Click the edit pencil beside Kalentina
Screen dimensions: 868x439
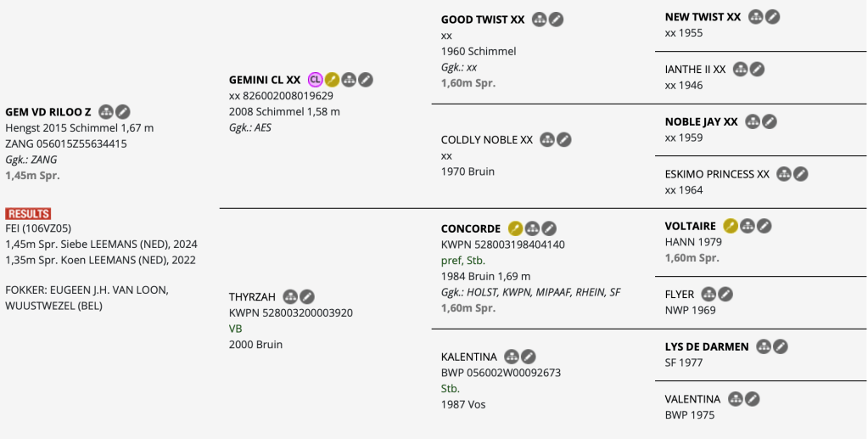(x=529, y=357)
